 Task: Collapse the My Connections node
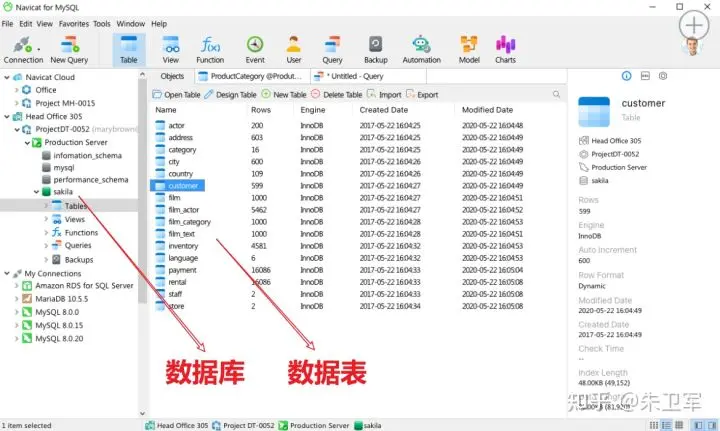[7, 274]
